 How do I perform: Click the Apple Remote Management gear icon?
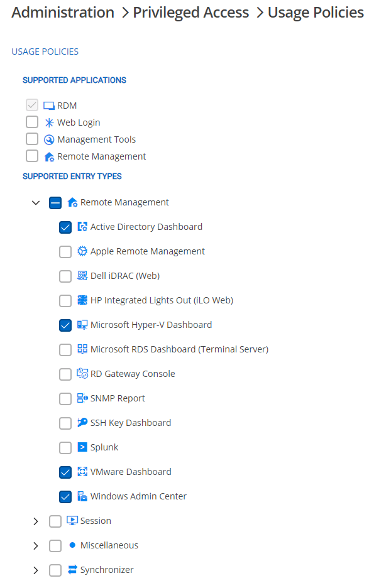coord(82,251)
